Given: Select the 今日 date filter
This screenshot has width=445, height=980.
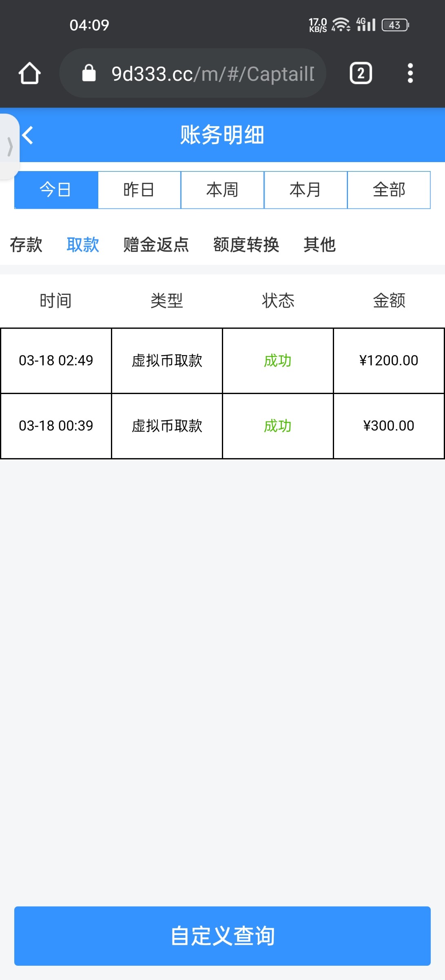Looking at the screenshot, I should [x=56, y=190].
